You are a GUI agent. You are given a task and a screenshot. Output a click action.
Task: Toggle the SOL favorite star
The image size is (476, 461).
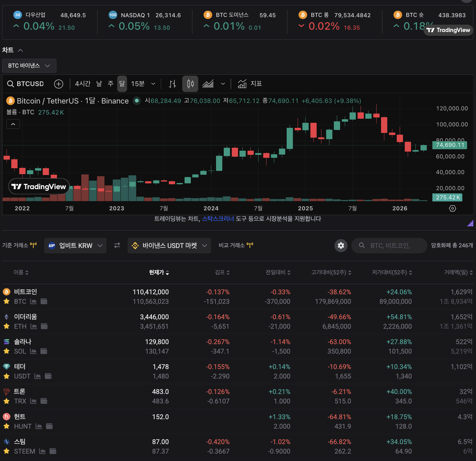pos(7,351)
